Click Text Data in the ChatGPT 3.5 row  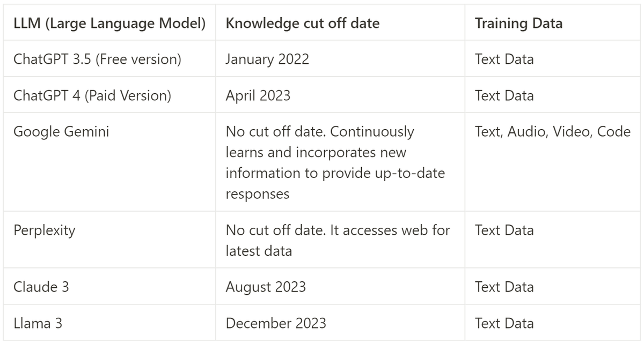pos(504,59)
